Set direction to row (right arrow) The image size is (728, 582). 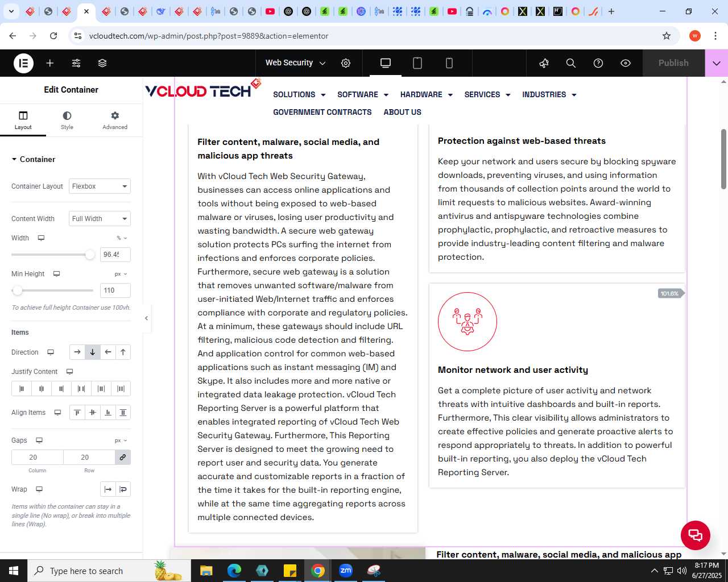click(77, 352)
